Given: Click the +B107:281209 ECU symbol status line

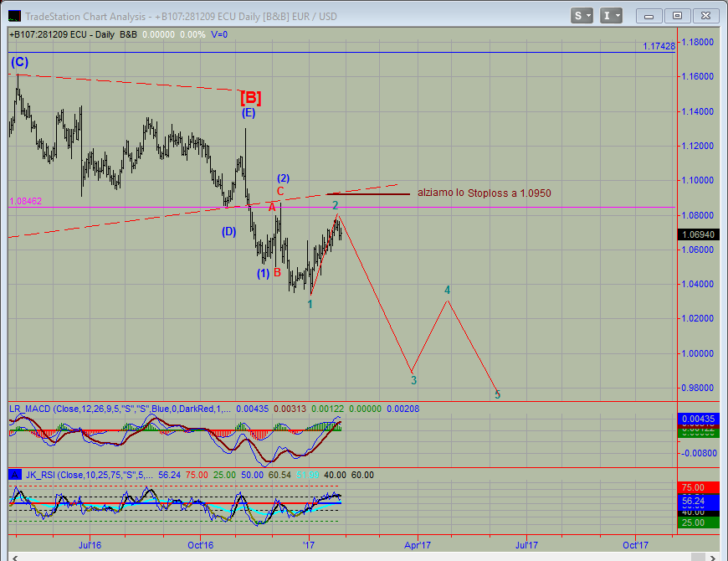Looking at the screenshot, I should pyautogui.click(x=118, y=34).
